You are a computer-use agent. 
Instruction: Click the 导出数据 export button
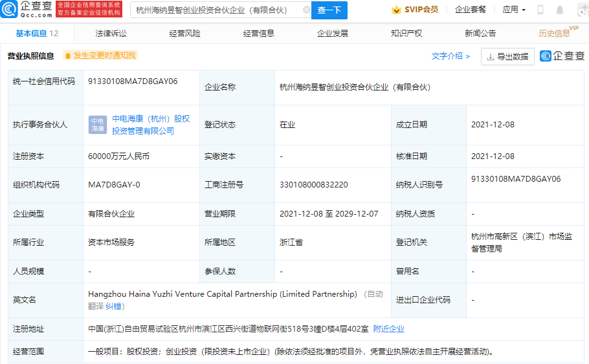507,57
